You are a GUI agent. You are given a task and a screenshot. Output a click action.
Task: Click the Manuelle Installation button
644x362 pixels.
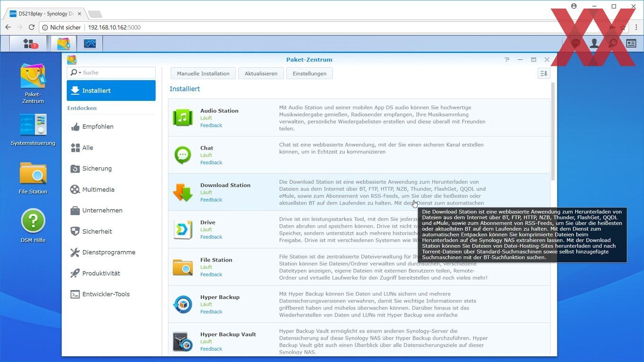pyautogui.click(x=203, y=73)
